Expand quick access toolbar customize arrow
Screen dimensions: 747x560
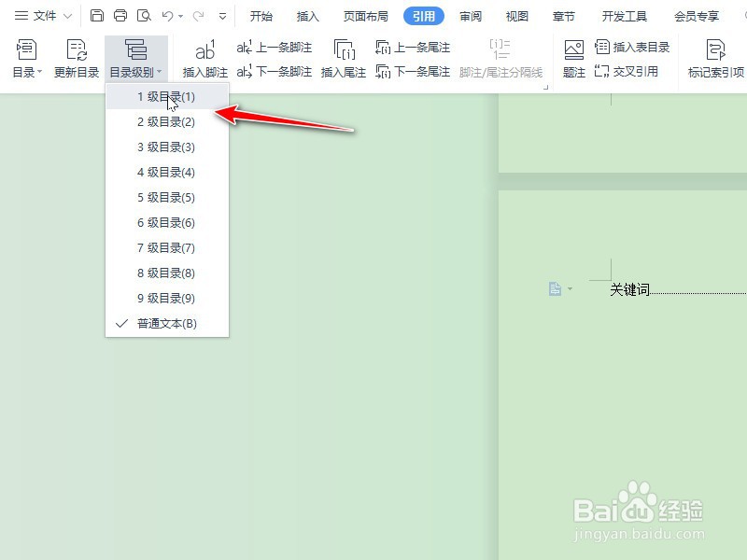point(222,16)
